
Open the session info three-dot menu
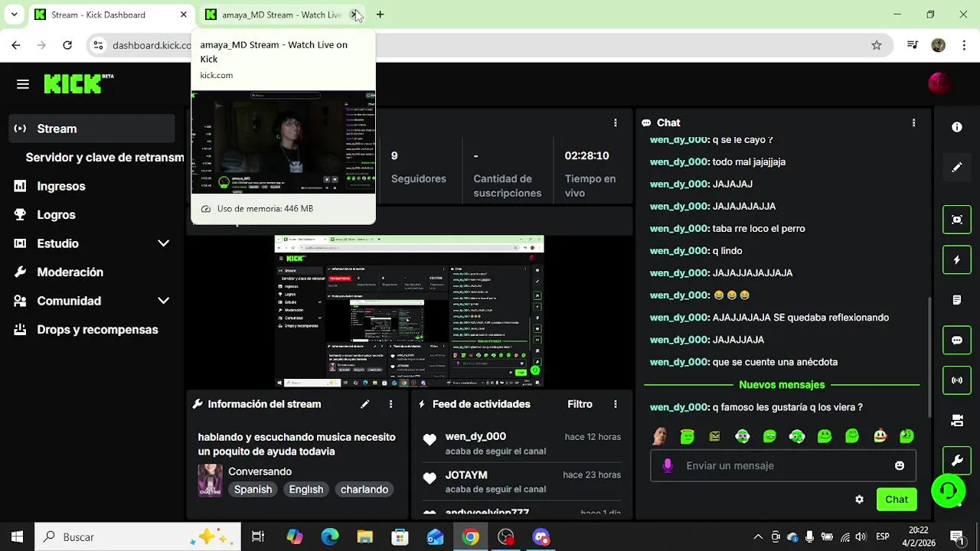coord(615,122)
